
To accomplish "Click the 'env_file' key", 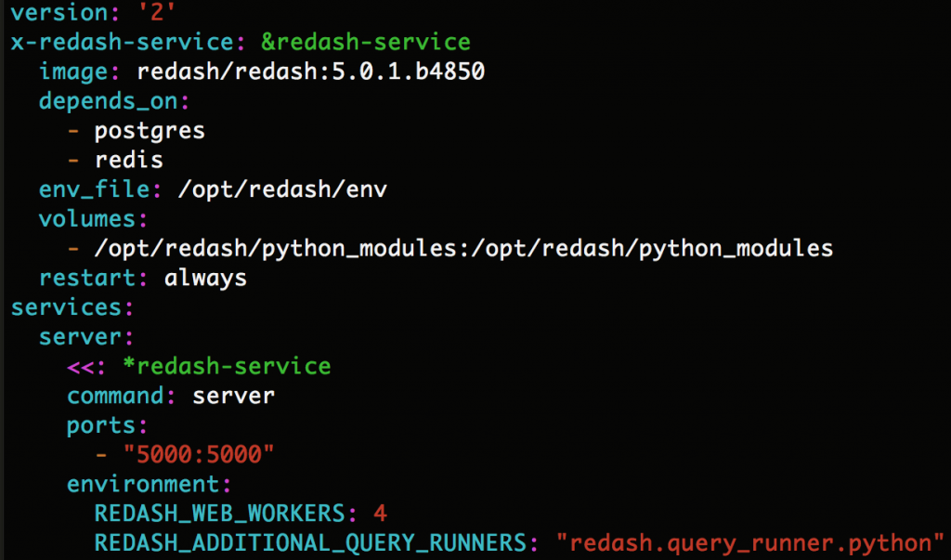I will 95,189.
